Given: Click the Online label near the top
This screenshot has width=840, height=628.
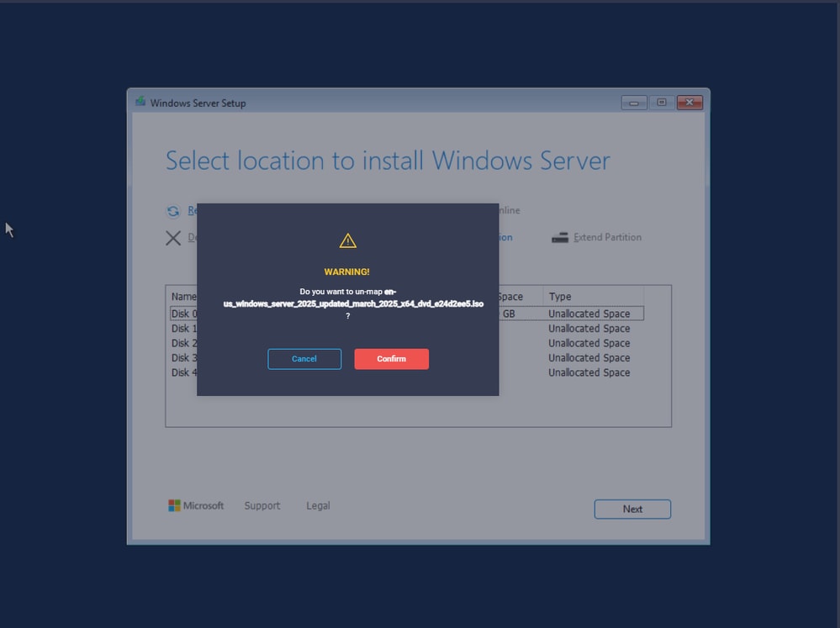Looking at the screenshot, I should (509, 210).
